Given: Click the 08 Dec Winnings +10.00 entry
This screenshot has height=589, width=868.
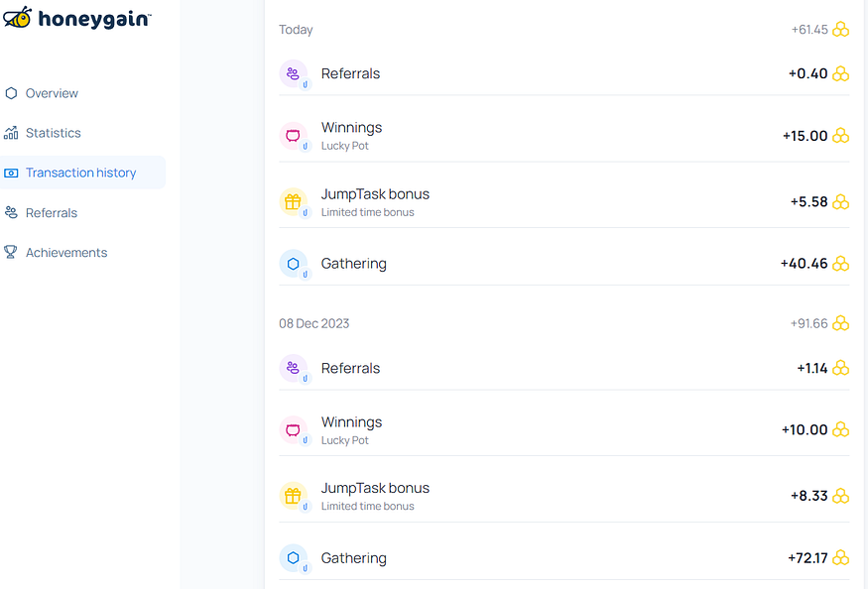Looking at the screenshot, I should (564, 430).
